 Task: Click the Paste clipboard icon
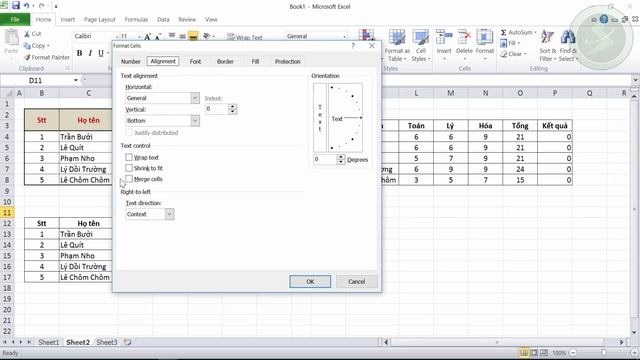click(11, 38)
